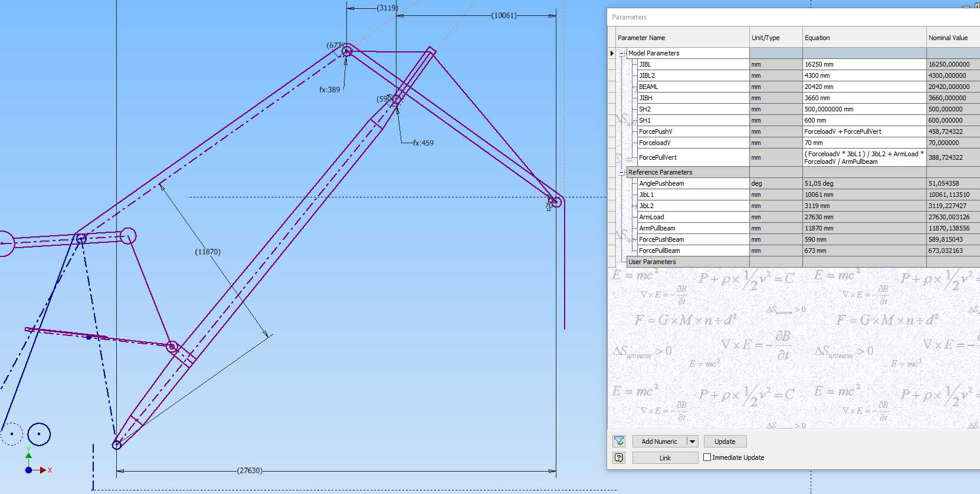The image size is (980, 494).
Task: Click the filter parameters funnel icon
Action: pyautogui.click(x=619, y=441)
